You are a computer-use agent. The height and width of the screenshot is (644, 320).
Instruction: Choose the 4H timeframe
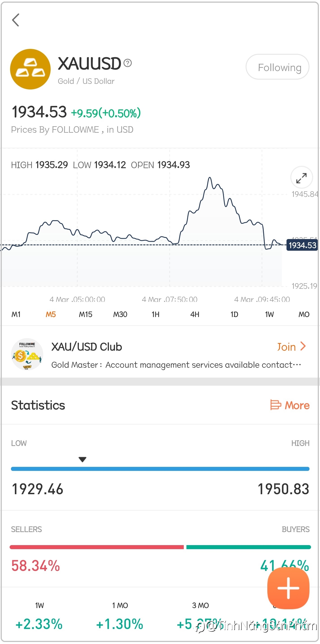[x=195, y=314]
